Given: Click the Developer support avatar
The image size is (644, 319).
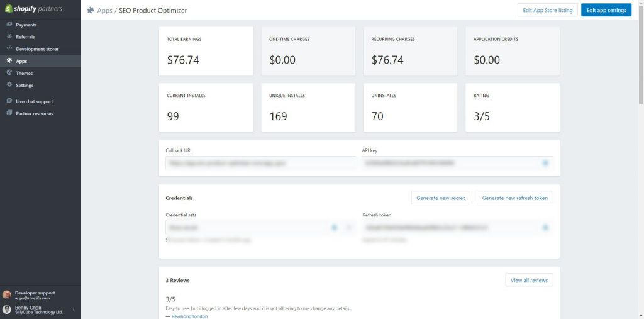Looking at the screenshot, I should click(x=6, y=295).
